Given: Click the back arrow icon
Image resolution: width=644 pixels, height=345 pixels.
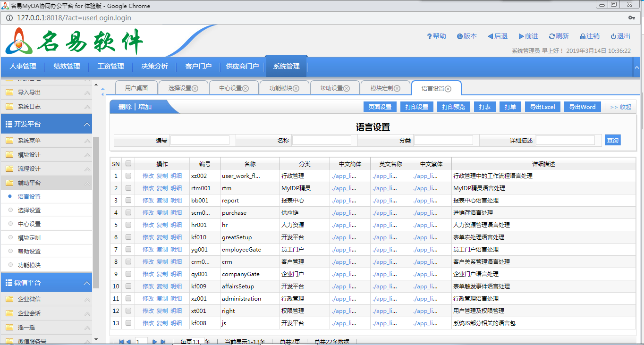Looking at the screenshot, I should click(490, 36).
